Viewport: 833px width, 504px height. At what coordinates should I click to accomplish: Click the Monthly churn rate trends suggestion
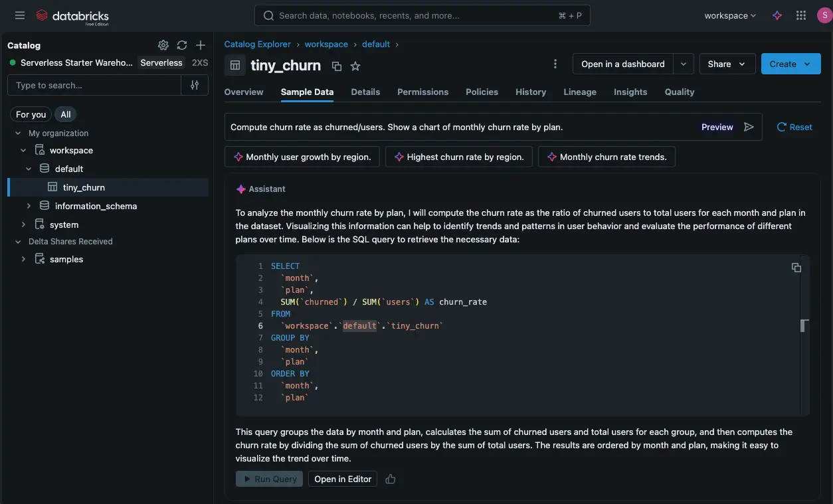click(x=606, y=157)
